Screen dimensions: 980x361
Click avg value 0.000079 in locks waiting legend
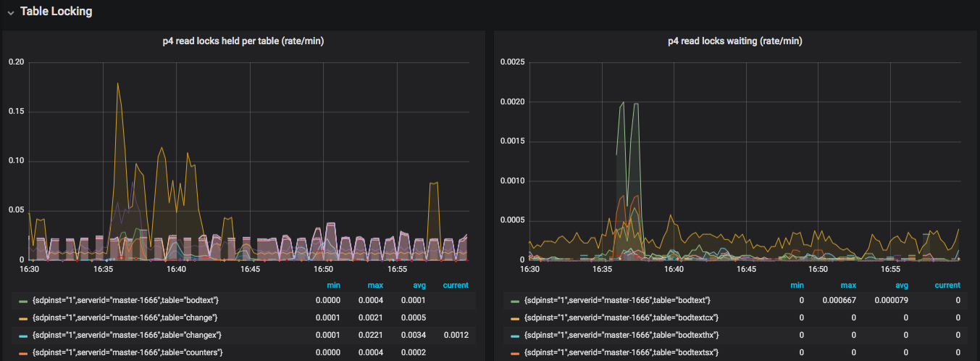pos(891,300)
